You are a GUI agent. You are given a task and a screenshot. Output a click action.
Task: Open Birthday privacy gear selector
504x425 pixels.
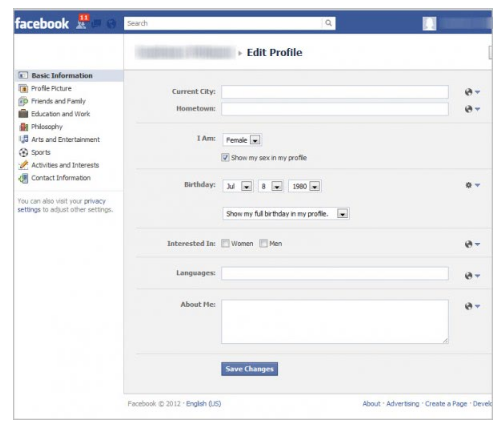[472, 185]
